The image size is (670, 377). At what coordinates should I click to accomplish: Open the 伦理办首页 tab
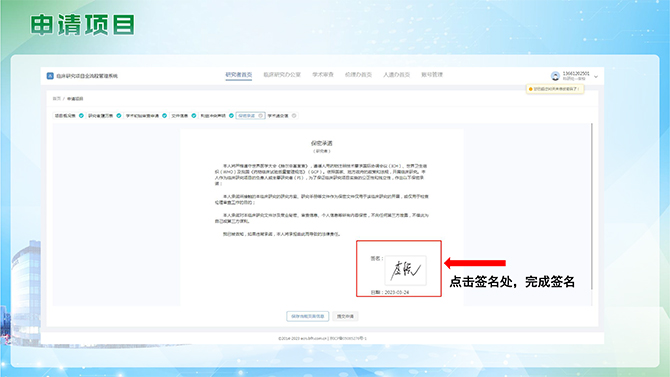[x=358, y=75]
